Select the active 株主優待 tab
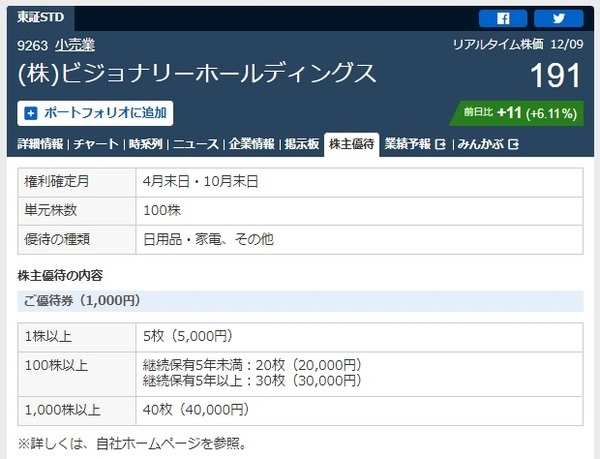 coord(352,145)
